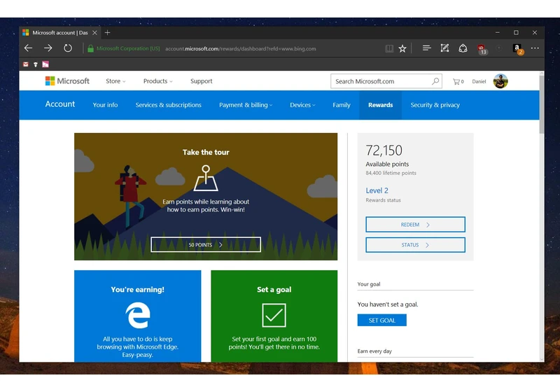Click the Microsoft logo
Viewport: 560px width, 392px height.
click(67, 81)
